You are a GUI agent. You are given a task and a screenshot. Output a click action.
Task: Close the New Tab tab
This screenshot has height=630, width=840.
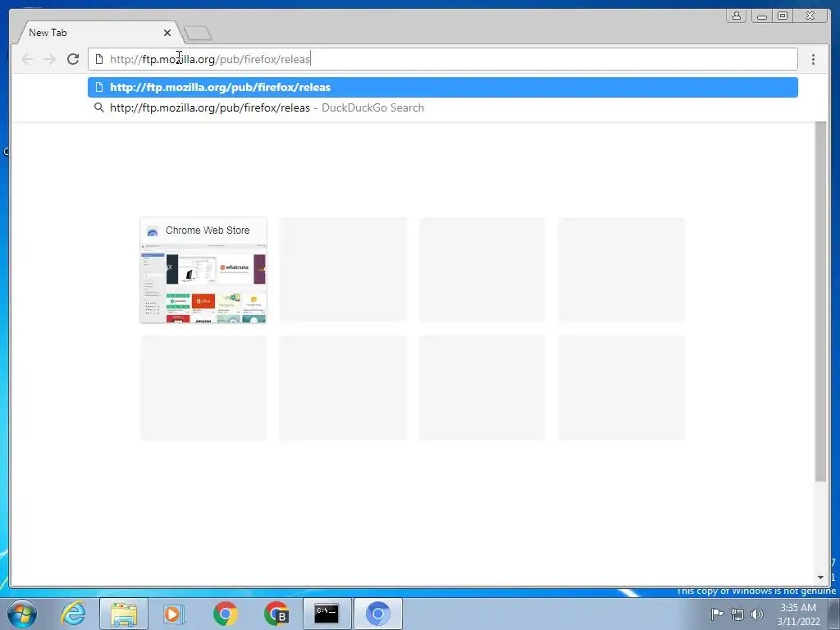pos(167,33)
